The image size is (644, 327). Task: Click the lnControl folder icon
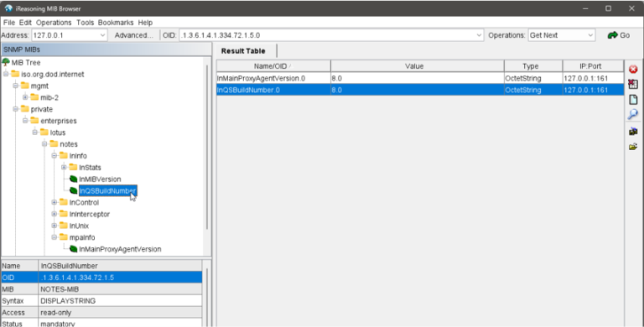pos(63,202)
